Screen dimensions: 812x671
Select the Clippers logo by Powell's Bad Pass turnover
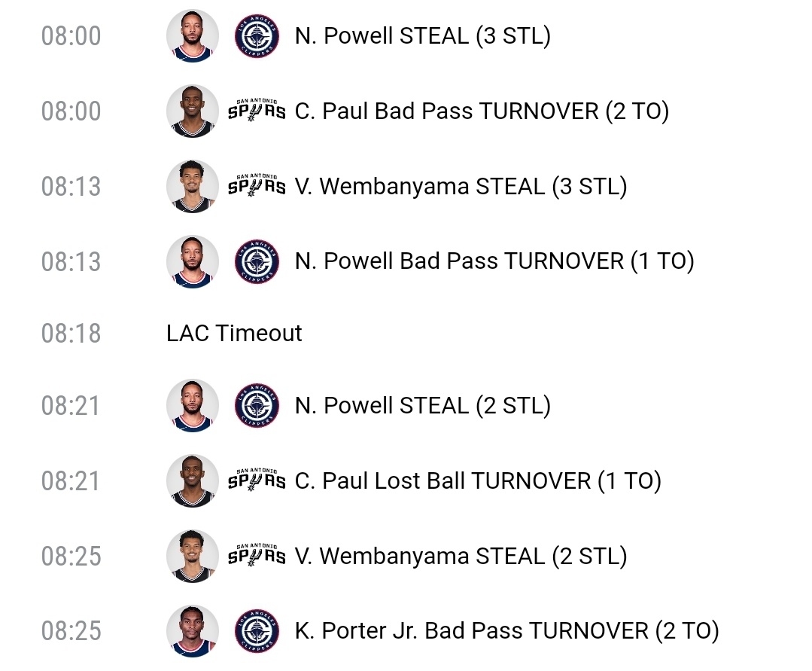[x=257, y=261]
